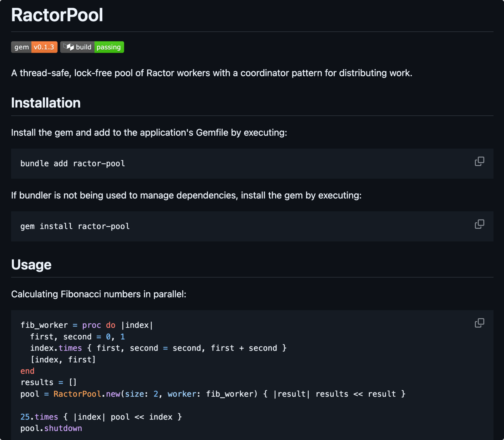Image resolution: width=504 pixels, height=440 pixels.
Task: Click the bundler not being used sentence
Action: 186,195
